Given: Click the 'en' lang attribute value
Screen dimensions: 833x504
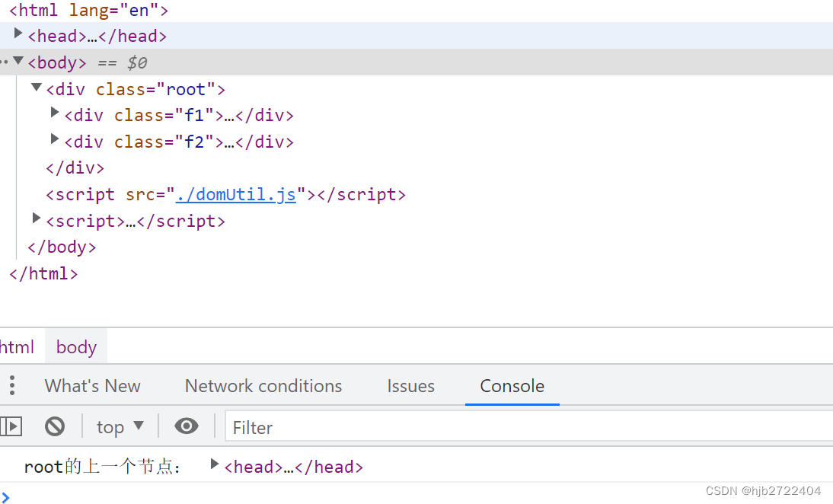Looking at the screenshot, I should pos(139,11).
